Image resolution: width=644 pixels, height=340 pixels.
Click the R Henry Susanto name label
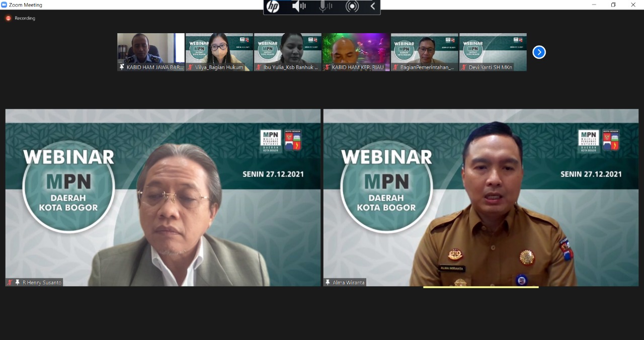tap(42, 283)
